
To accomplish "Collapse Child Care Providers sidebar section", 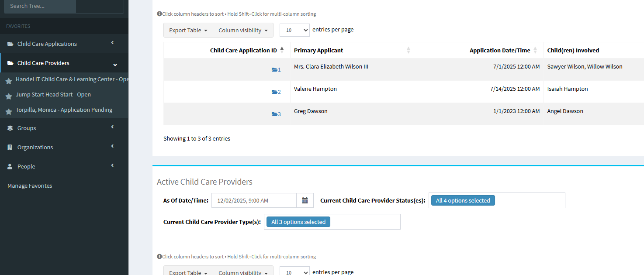I will point(64,63).
